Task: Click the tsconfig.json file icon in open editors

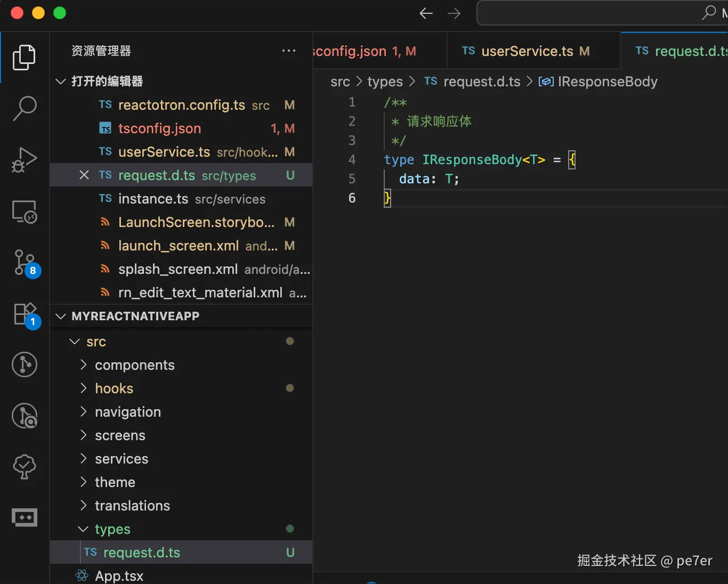Action: click(106, 128)
